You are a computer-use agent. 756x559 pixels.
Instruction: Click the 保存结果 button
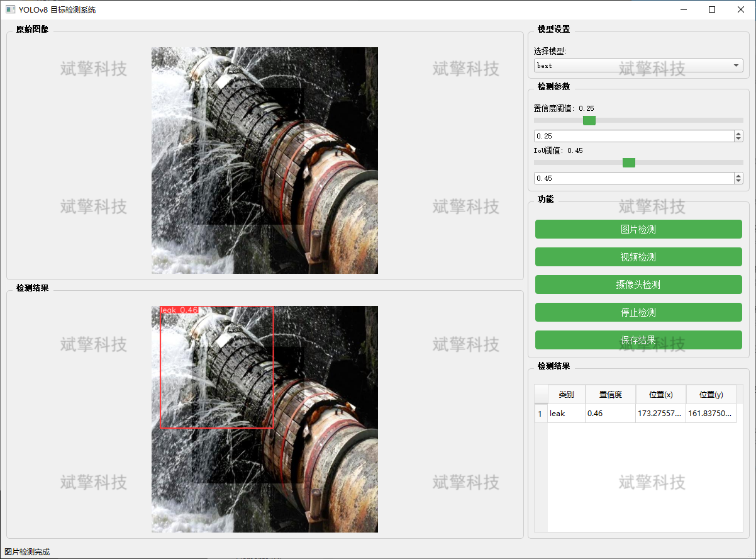(638, 340)
